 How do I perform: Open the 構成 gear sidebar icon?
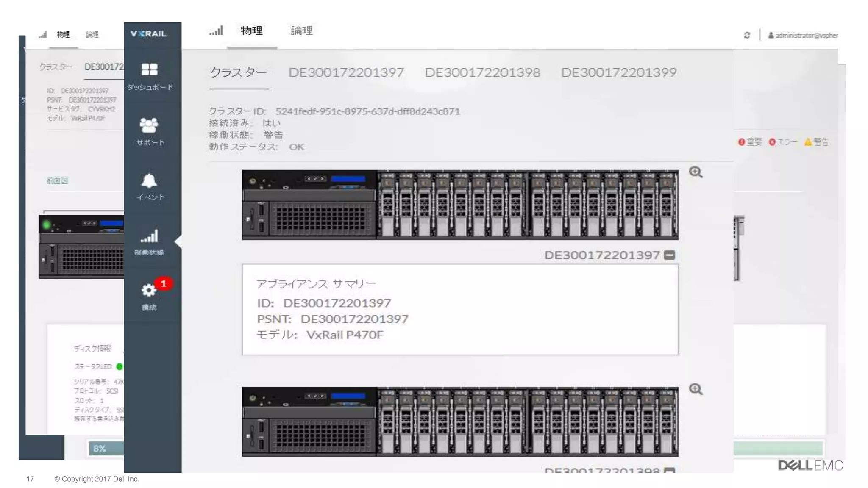coord(149,297)
